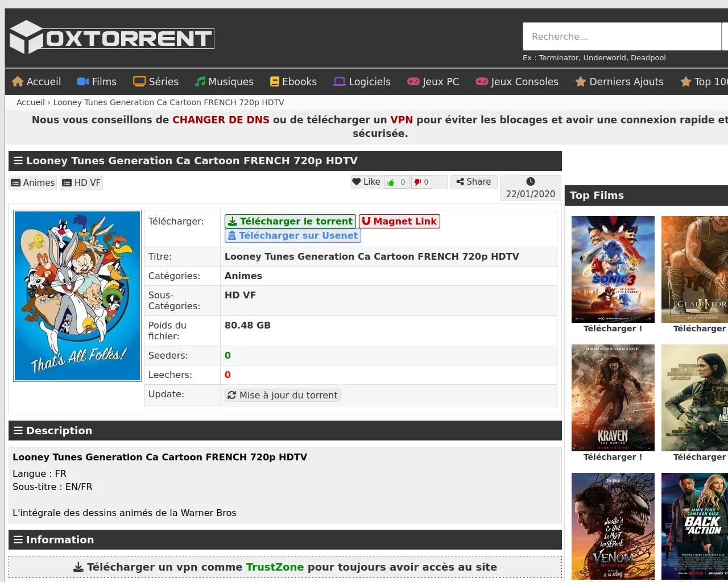Open the Ebooks menu item
Viewport: 728px width, 582px height.
[x=293, y=82]
